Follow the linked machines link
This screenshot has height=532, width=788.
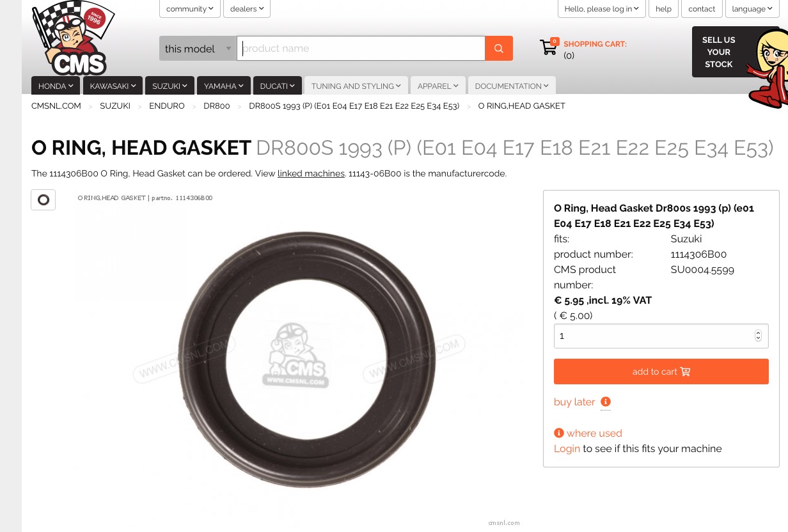click(311, 173)
